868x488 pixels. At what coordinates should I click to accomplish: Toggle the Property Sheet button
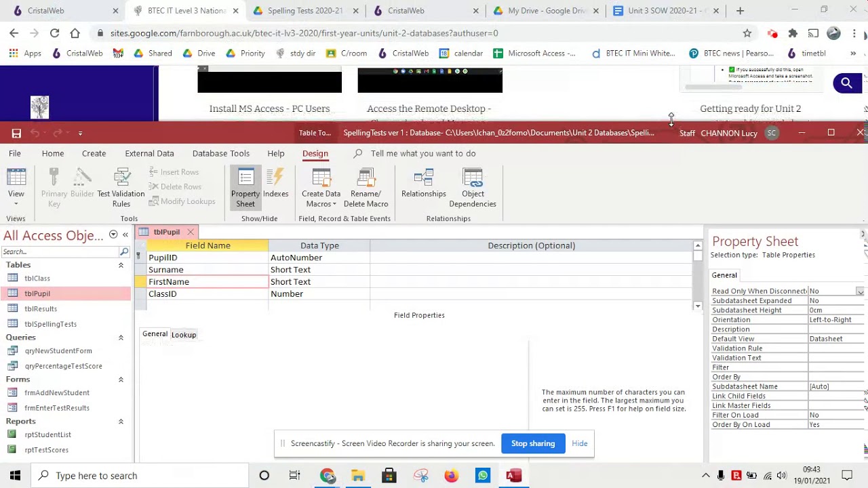(245, 188)
